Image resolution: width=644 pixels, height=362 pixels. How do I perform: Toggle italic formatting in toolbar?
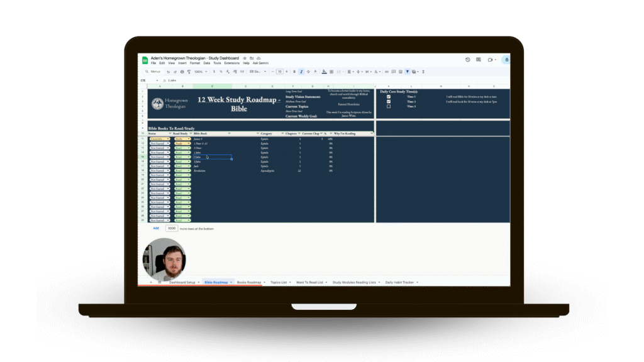click(x=301, y=72)
